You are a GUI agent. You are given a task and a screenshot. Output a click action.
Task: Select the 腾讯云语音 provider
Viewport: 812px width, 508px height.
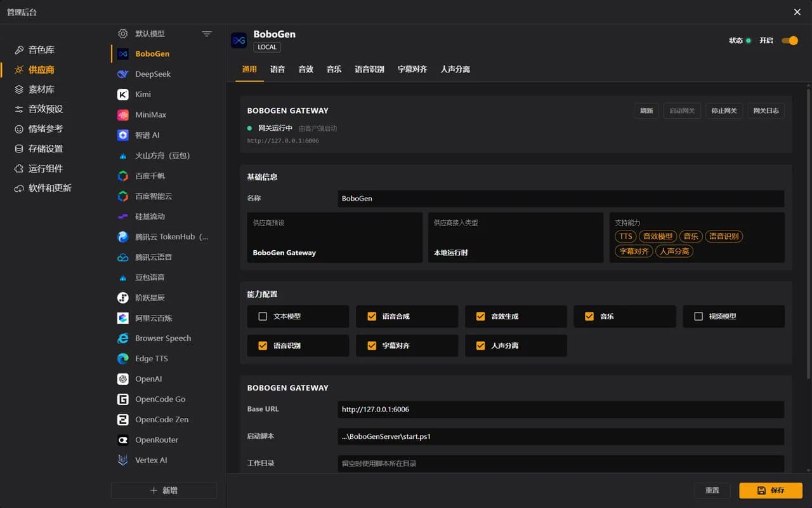164,257
